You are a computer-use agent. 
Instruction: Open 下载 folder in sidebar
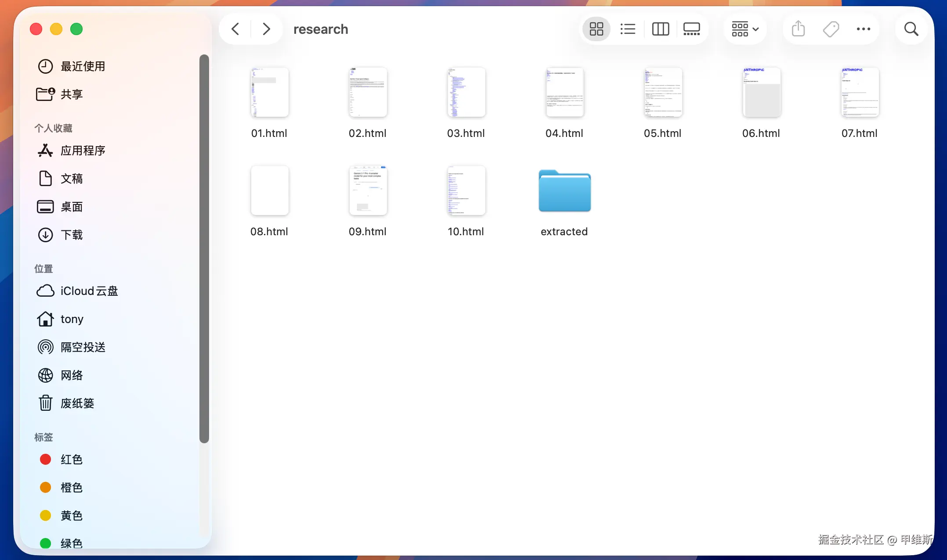(71, 235)
